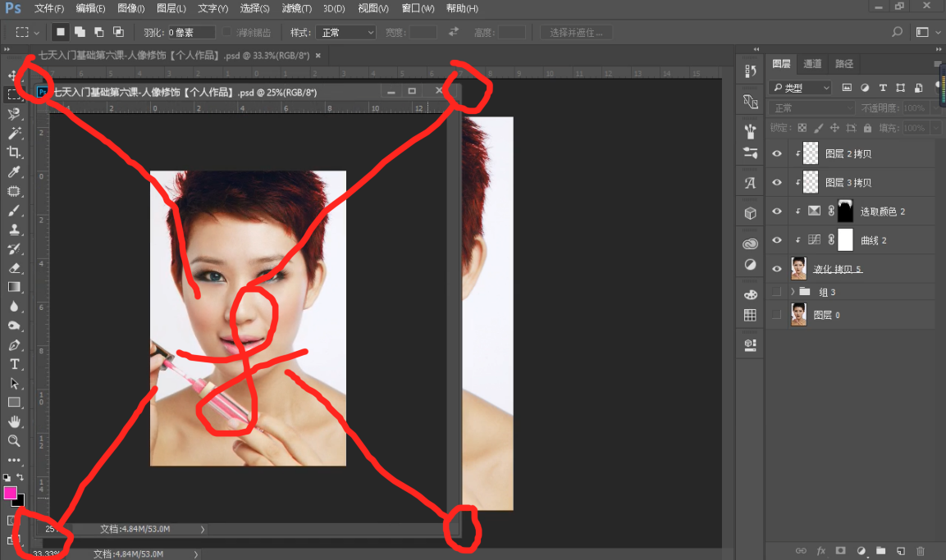Click the 选择并遮住 button
946x560 pixels.
575,33
